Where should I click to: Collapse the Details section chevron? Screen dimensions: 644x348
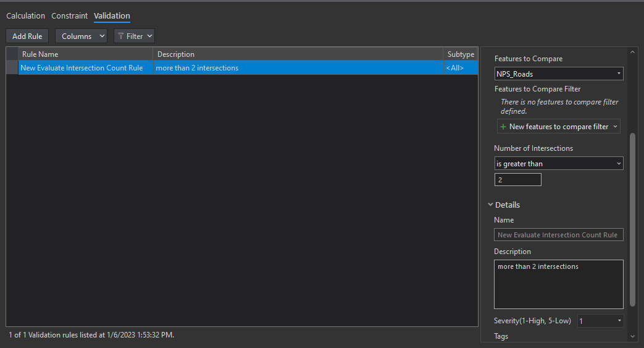[490, 205]
